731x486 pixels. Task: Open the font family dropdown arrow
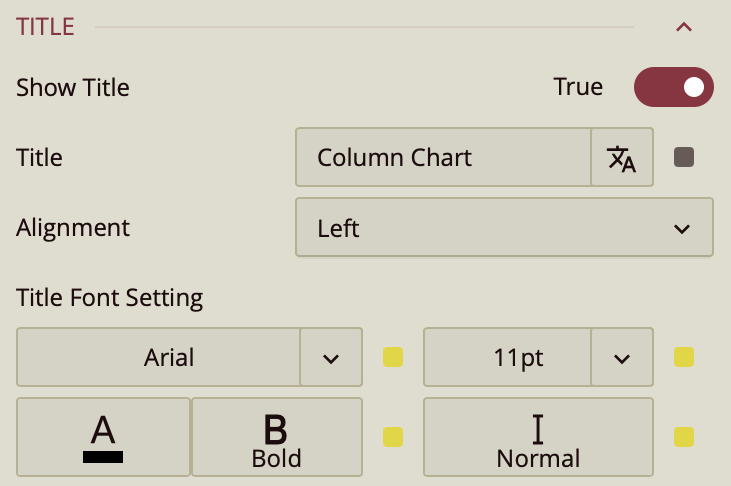click(x=331, y=357)
